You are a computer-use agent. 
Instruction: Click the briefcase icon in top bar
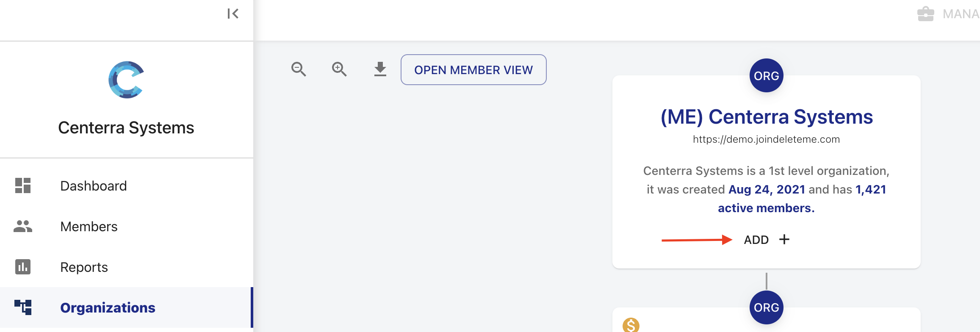point(925,14)
